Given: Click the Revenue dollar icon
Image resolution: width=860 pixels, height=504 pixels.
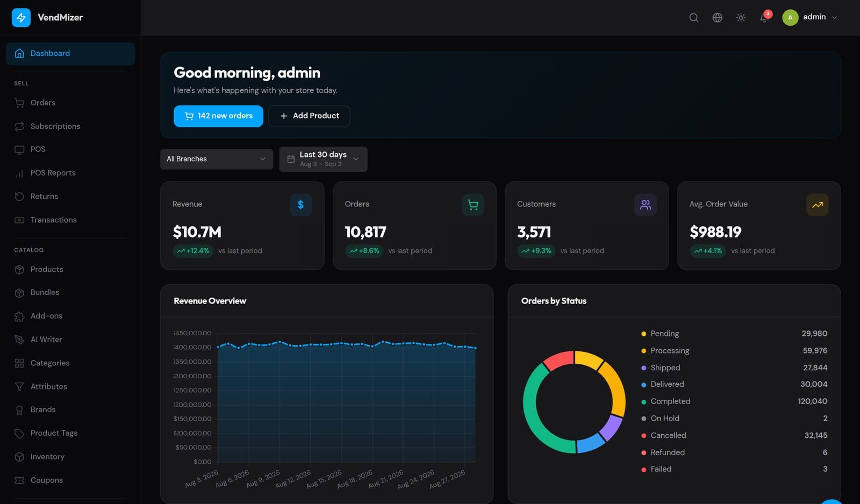Looking at the screenshot, I should pyautogui.click(x=301, y=205).
